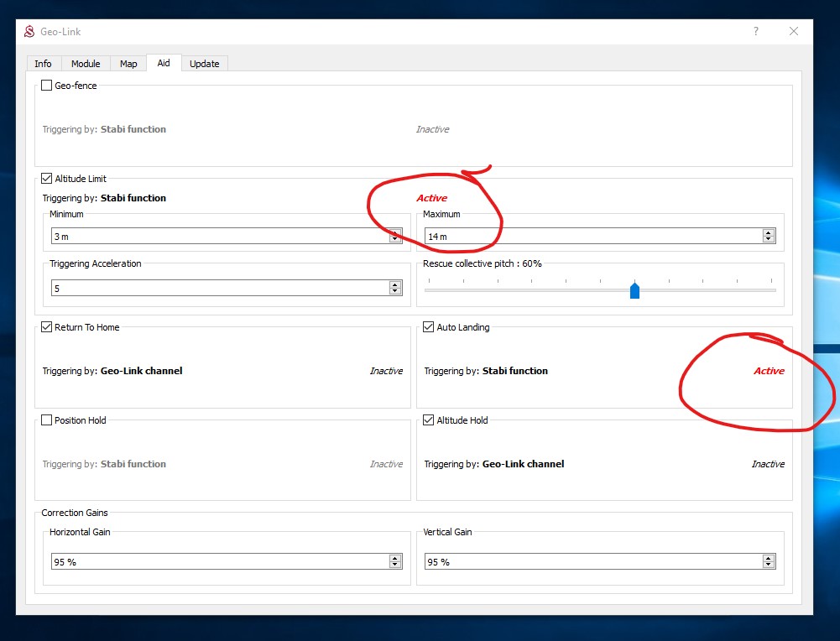Viewport: 840px width, 641px height.
Task: Click the Geo-Link app icon in title bar
Action: coord(29,32)
